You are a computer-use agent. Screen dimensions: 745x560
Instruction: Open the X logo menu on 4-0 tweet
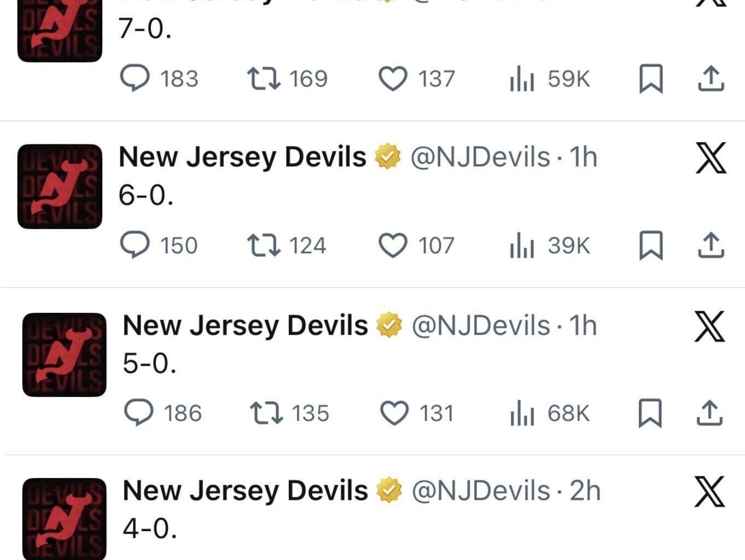click(709, 492)
